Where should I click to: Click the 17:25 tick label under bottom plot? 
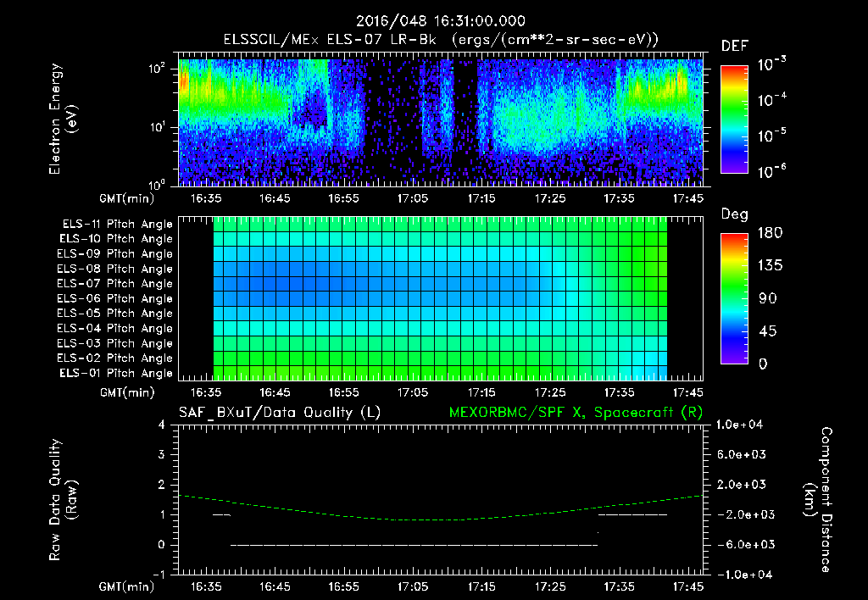point(550,586)
